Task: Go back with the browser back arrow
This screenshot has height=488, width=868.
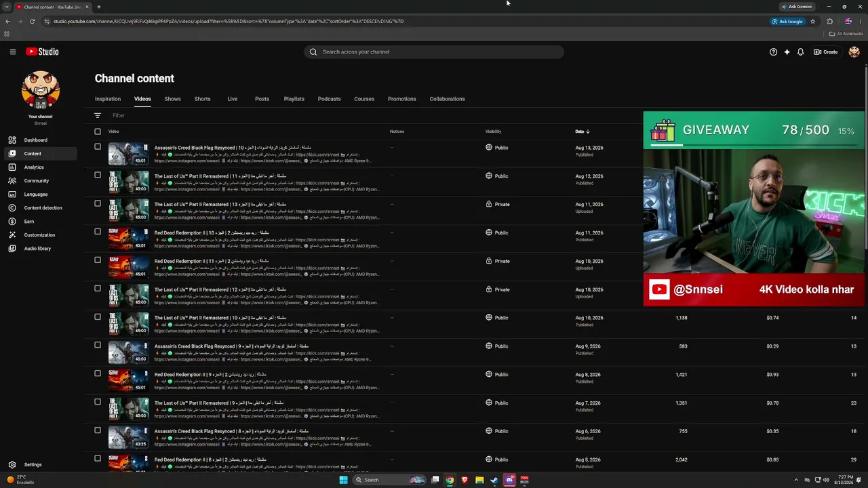Action: [7, 21]
